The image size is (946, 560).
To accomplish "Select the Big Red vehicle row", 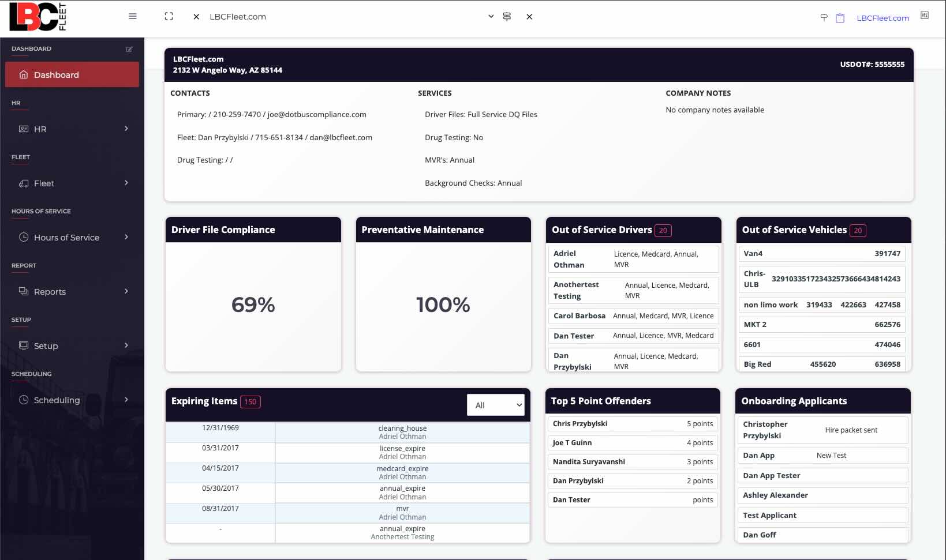I will (x=822, y=364).
